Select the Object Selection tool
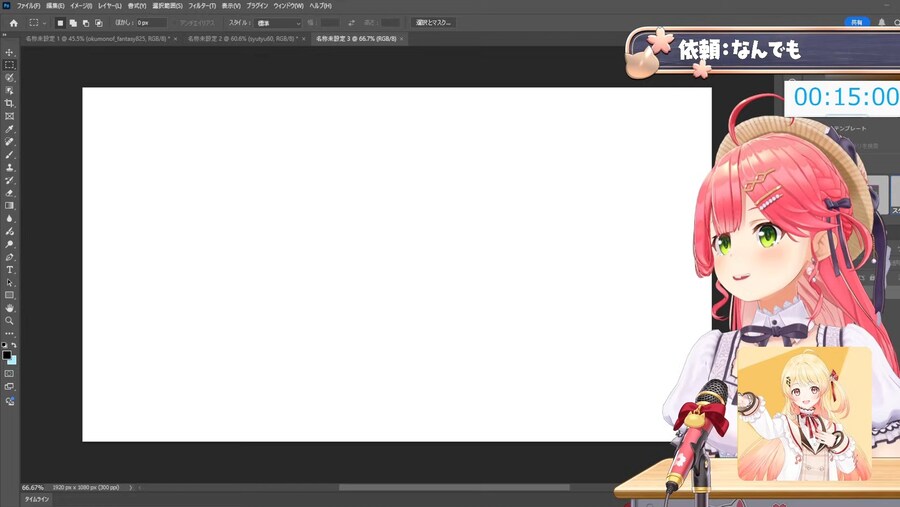Image resolution: width=900 pixels, height=507 pixels. [x=9, y=91]
